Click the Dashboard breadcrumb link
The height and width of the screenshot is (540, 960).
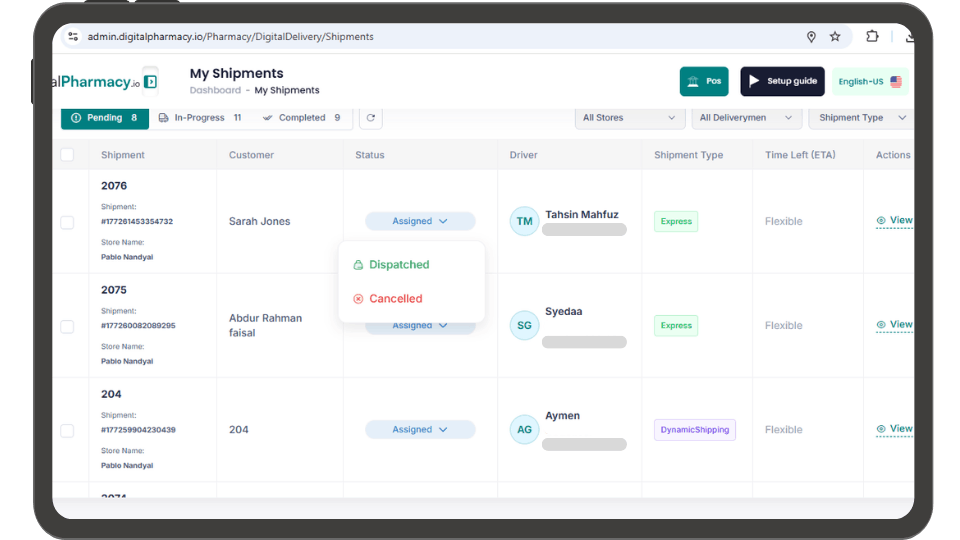(215, 91)
